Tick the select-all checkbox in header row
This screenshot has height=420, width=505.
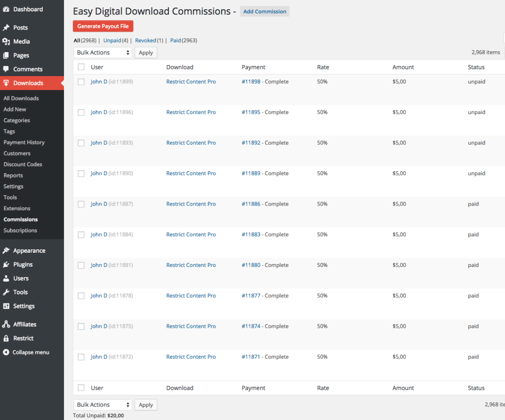click(81, 67)
